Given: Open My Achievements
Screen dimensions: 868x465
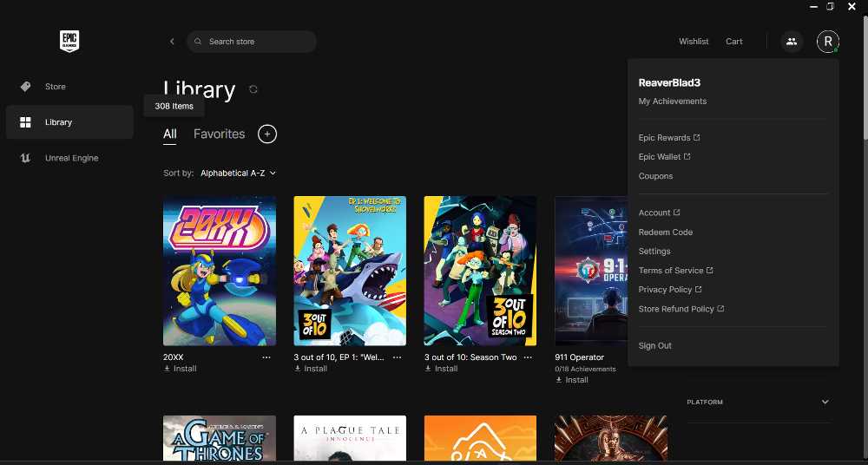Looking at the screenshot, I should tap(672, 102).
